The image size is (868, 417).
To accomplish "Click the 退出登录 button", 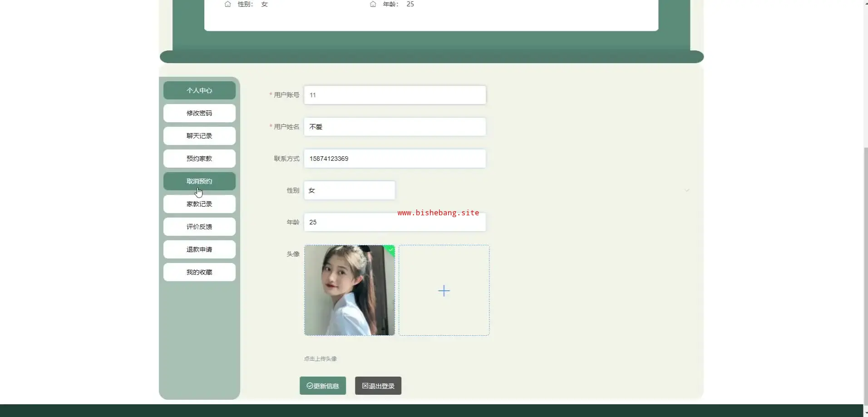I will pyautogui.click(x=378, y=386).
